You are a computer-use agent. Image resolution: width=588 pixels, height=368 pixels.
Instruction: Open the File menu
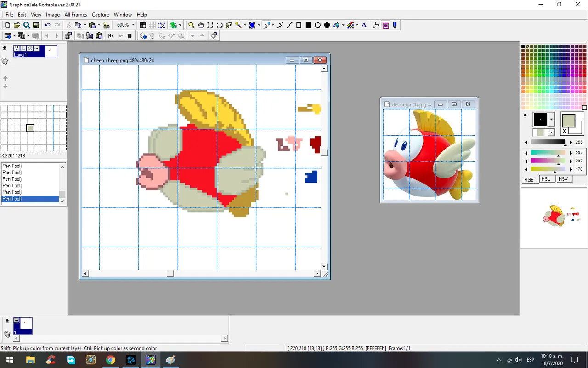(9, 15)
